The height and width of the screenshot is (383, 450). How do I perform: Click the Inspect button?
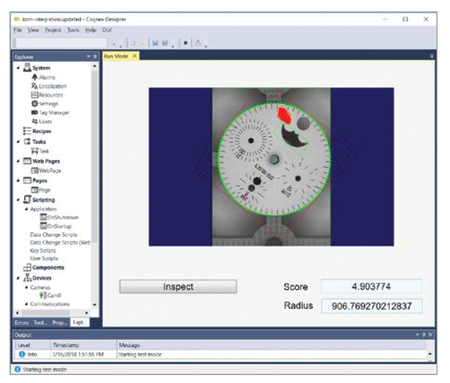[x=178, y=287]
